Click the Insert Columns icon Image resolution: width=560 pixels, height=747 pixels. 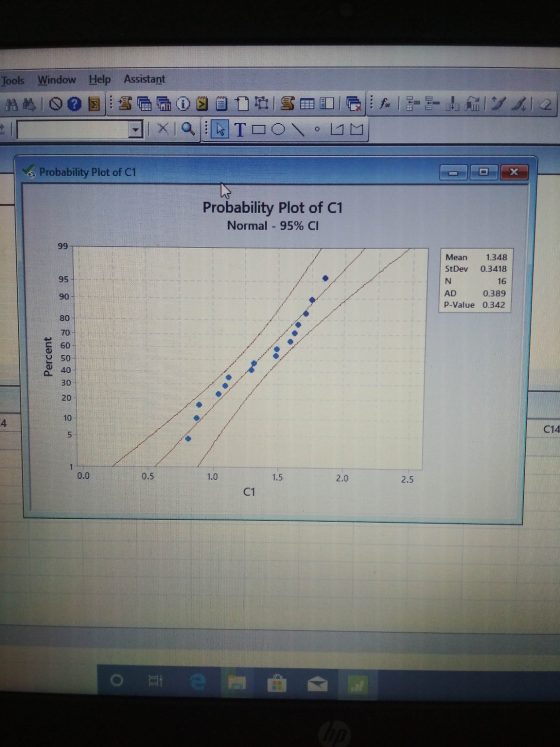[x=453, y=104]
